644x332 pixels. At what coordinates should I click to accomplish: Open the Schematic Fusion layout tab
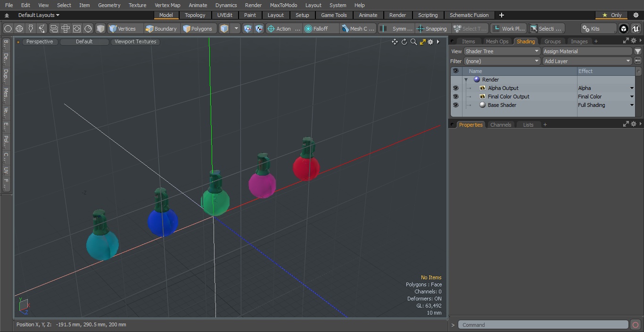pyautogui.click(x=469, y=15)
